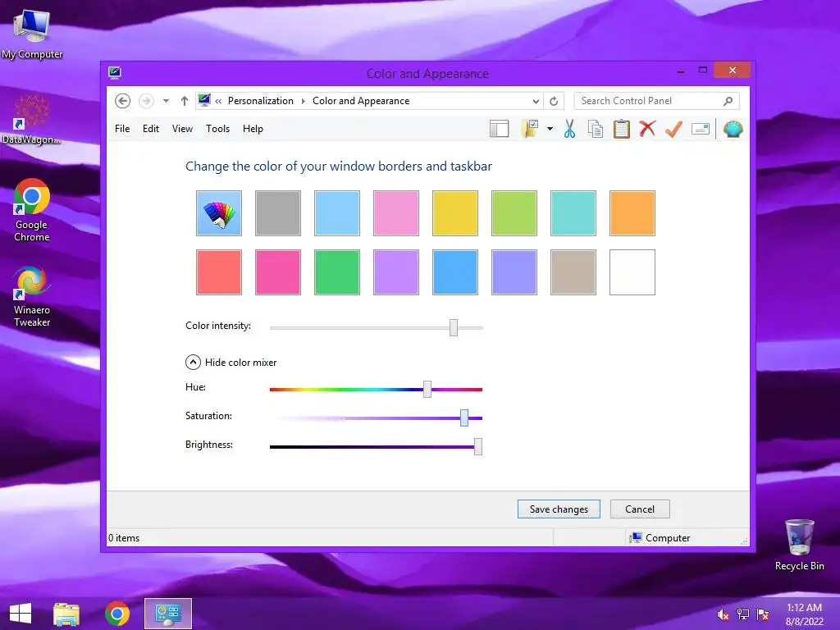Viewport: 840px width, 630px height.
Task: Open the View menu
Action: [182, 129]
